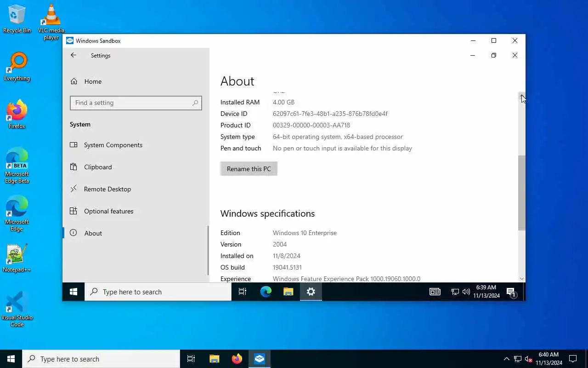
Task: Open host Task View button
Action: pyautogui.click(x=191, y=359)
